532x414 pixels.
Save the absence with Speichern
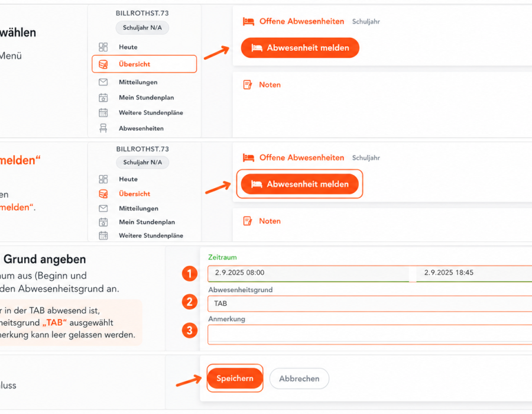235,379
